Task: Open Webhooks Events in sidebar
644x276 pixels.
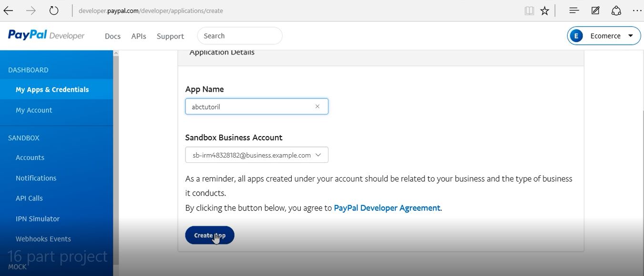Action: point(43,239)
